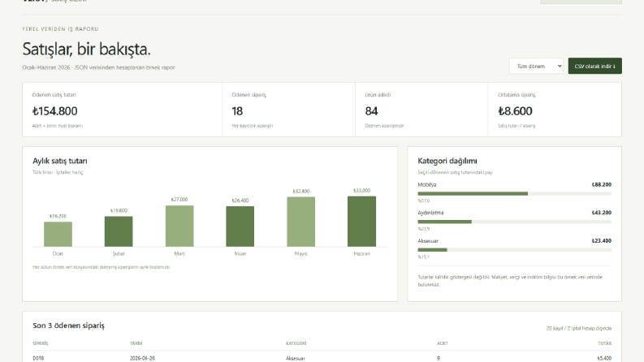
Task: Click the Mayıs bar in the chart
Action: click(301, 222)
